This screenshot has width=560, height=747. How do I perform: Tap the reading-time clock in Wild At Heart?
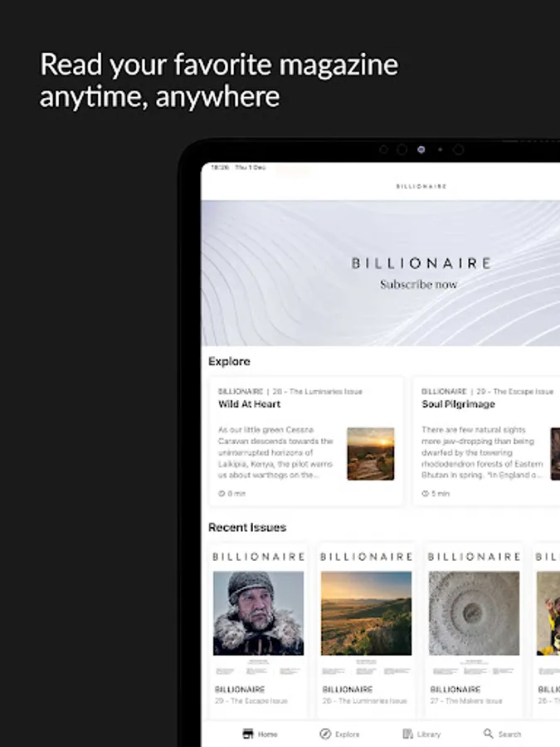click(x=222, y=494)
